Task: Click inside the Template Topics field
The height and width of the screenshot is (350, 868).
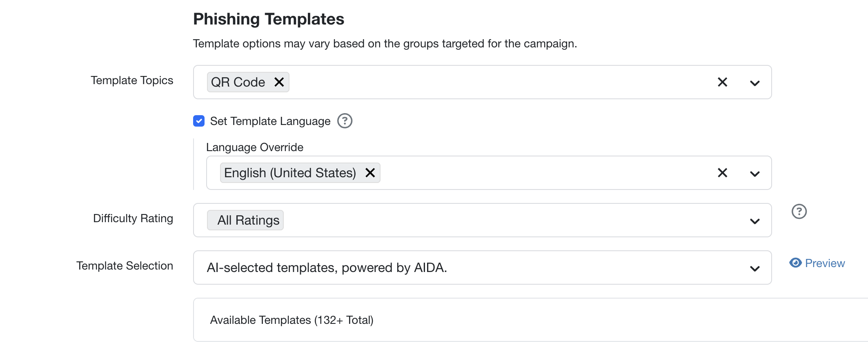Action: (490, 82)
